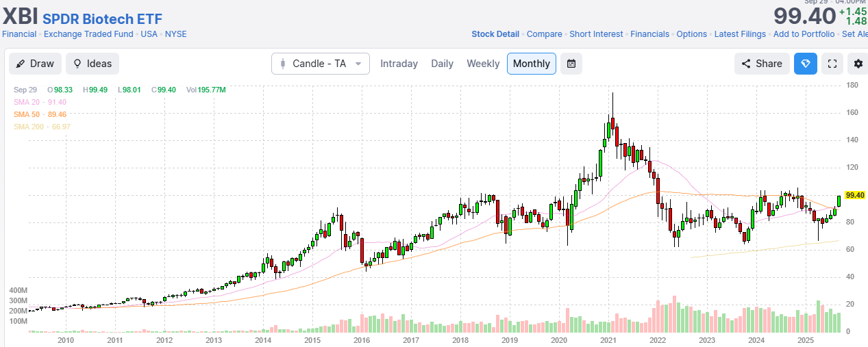
Task: Toggle fullscreen chart view
Action: pos(832,64)
